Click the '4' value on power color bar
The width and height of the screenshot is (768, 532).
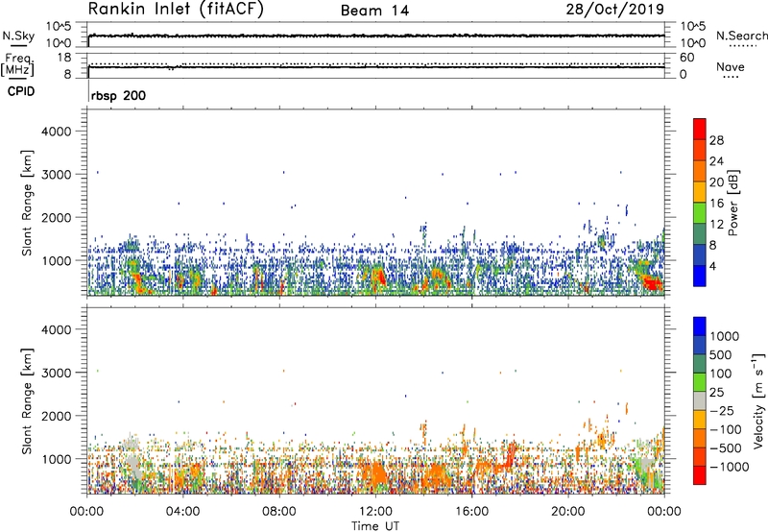(713, 267)
